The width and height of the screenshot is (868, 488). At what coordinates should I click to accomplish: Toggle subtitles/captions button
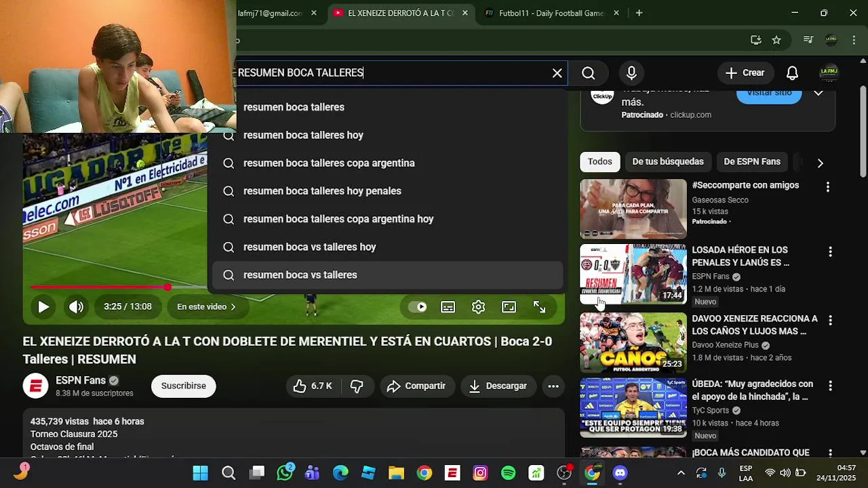pos(448,307)
